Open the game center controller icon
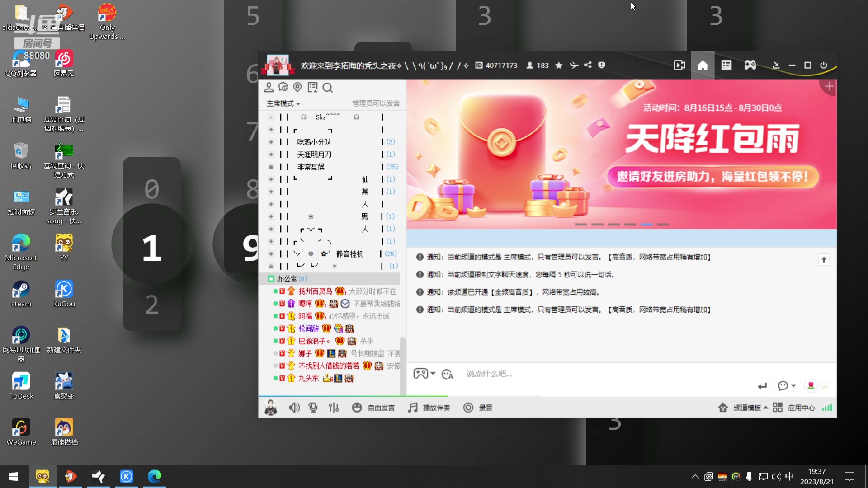 point(750,65)
